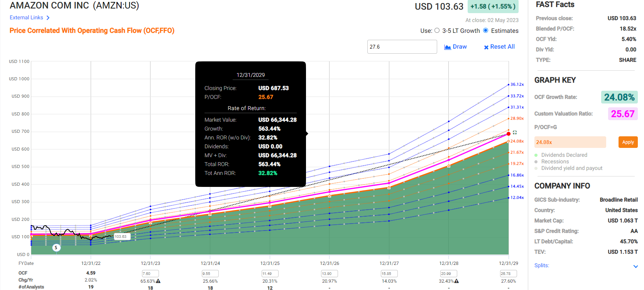Toggle the Dividends Declared legend item
This screenshot has height=290, width=644.
tap(561, 155)
